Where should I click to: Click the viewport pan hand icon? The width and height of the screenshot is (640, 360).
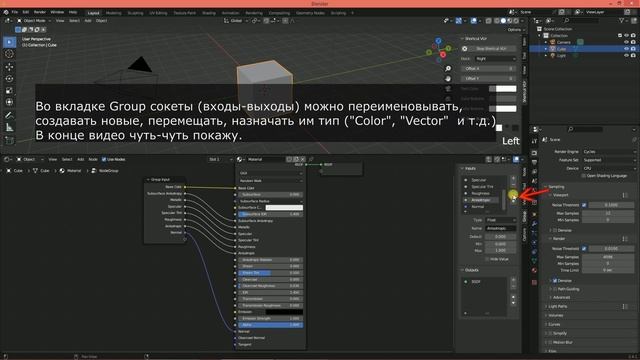[448, 79]
